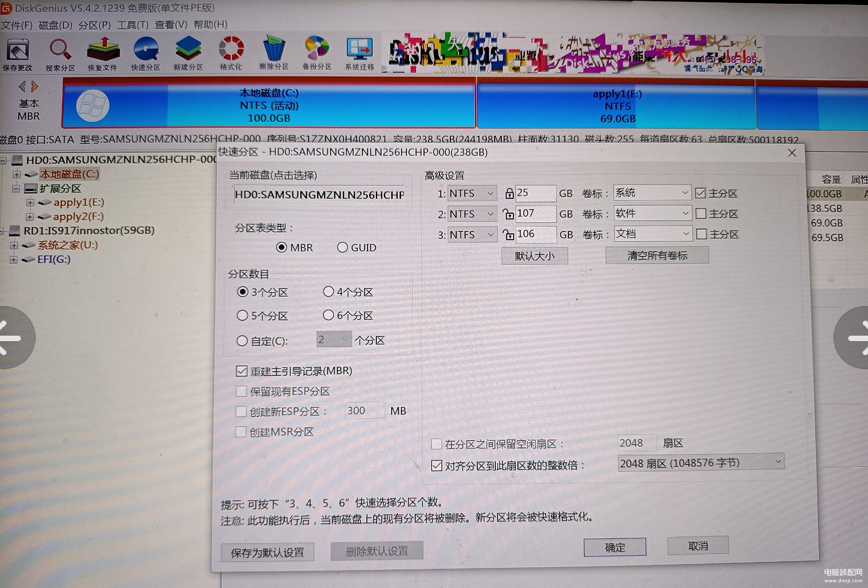Select HD0 disk icon in tree

coord(18,160)
